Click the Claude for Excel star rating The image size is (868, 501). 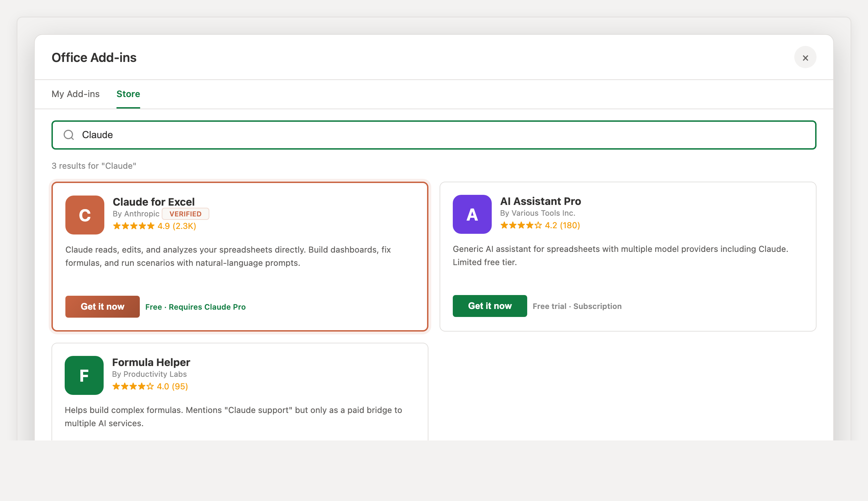154,226
